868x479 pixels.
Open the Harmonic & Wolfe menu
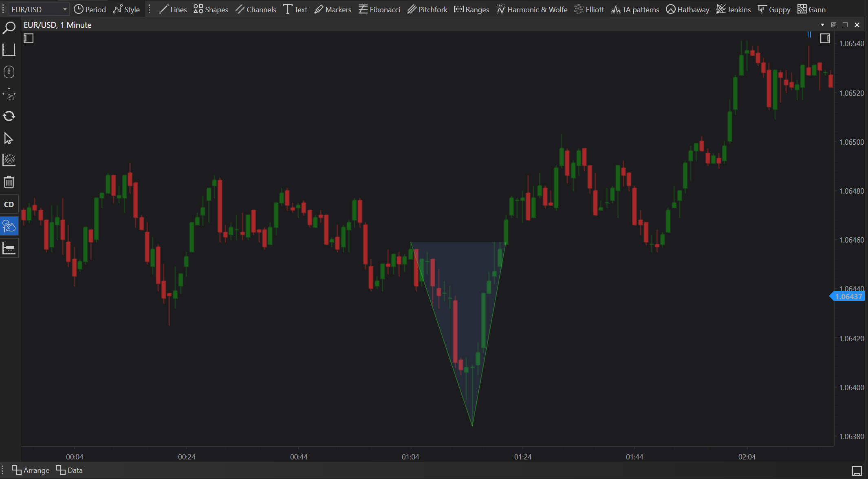tap(532, 9)
